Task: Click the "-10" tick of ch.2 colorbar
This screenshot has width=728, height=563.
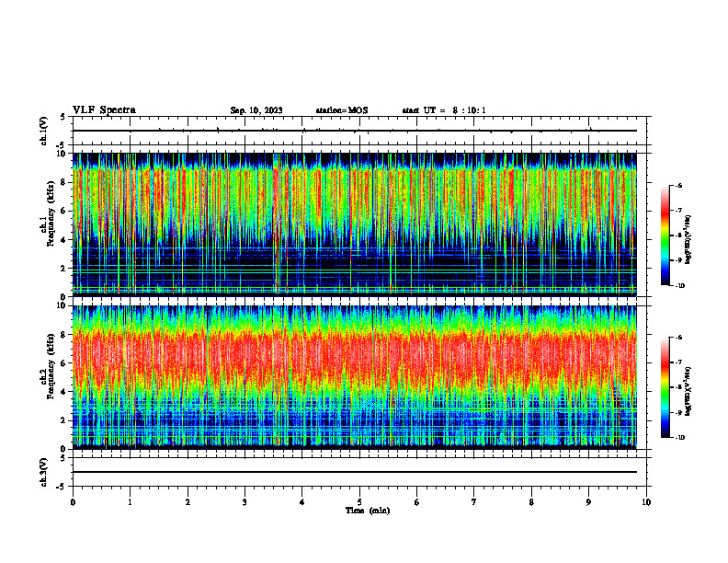Action: pos(680,437)
